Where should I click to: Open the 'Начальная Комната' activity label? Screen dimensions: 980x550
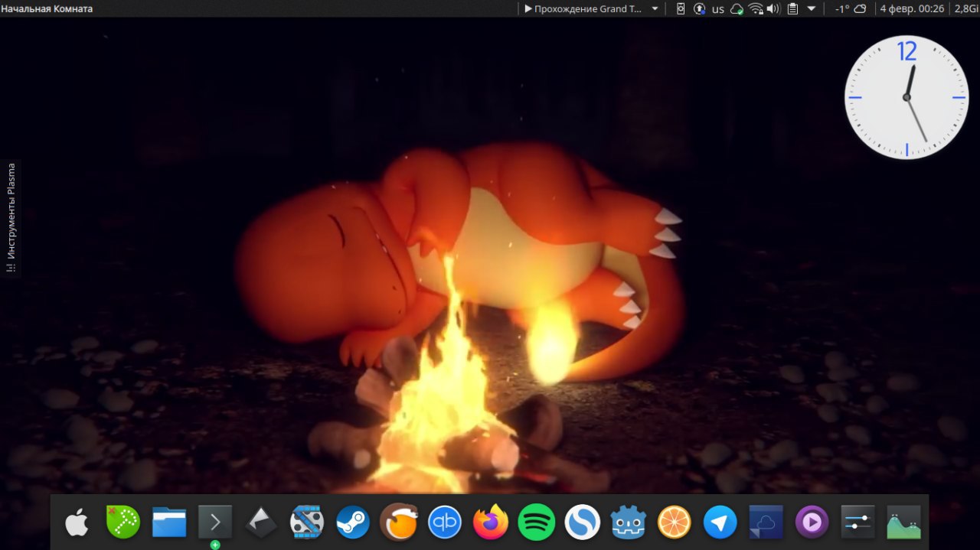point(47,9)
